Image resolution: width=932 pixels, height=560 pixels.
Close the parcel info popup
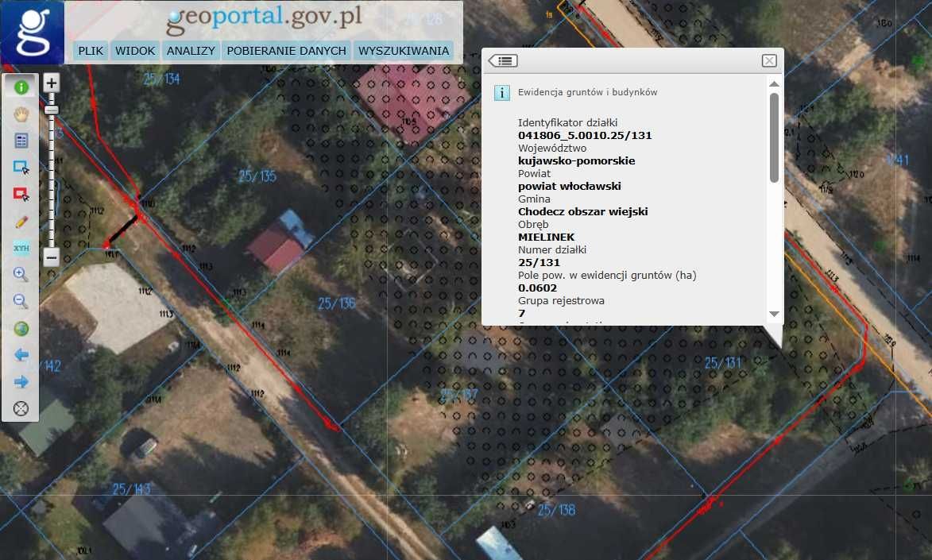[x=769, y=60]
